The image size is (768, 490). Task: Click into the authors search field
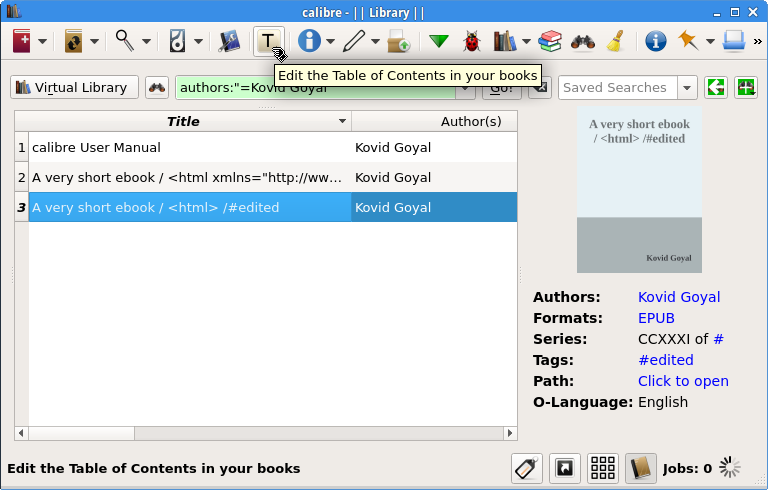315,88
